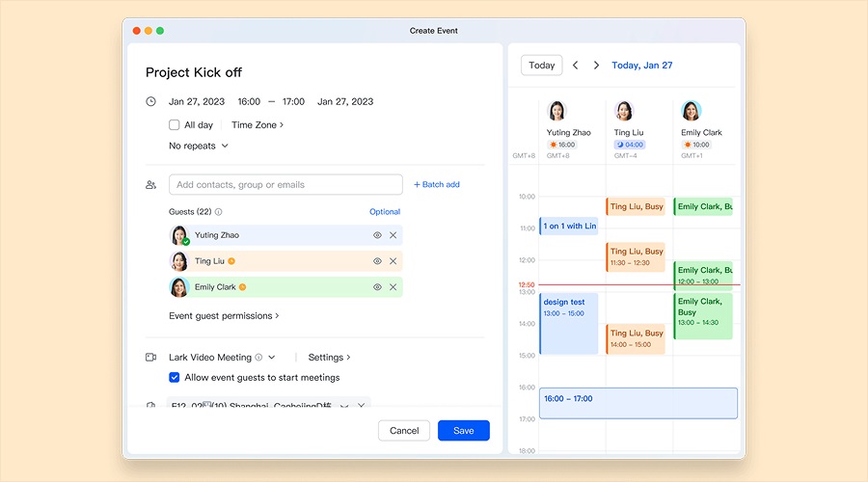Cancel the event creation
The image size is (868, 482).
point(404,431)
